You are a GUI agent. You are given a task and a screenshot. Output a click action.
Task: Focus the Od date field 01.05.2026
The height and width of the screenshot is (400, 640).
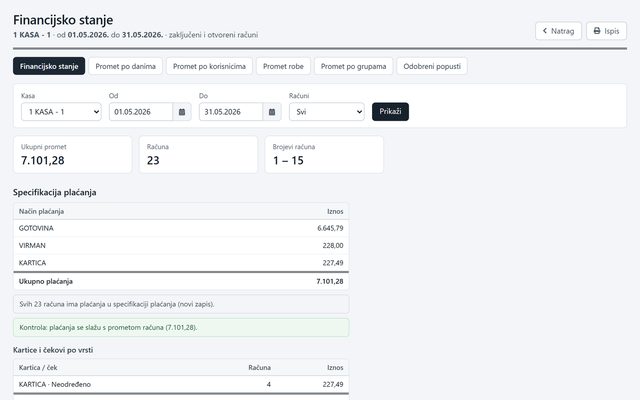(x=141, y=112)
